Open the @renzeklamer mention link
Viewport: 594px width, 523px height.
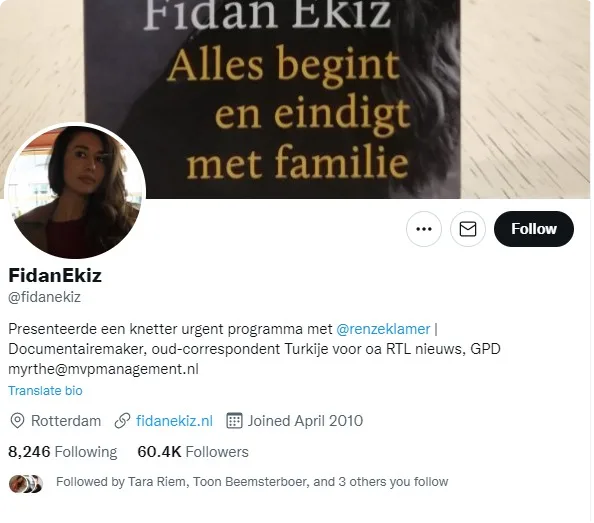click(383, 329)
